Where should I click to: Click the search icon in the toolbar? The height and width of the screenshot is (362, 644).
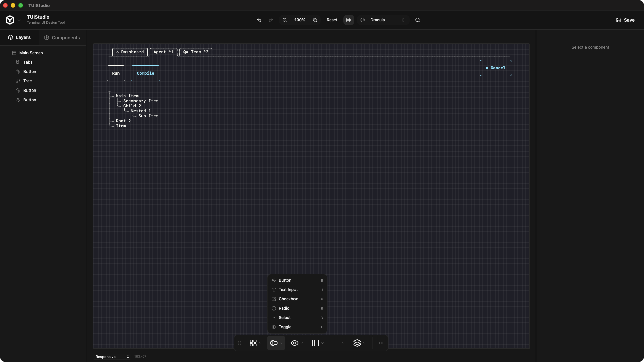(x=418, y=20)
